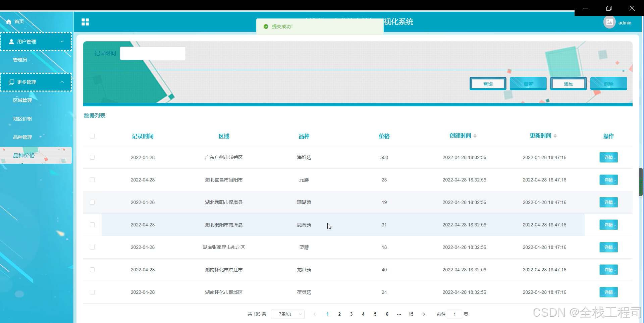Click the copy icon beside 更多管理
Image resolution: width=644 pixels, height=323 pixels.
click(x=11, y=82)
